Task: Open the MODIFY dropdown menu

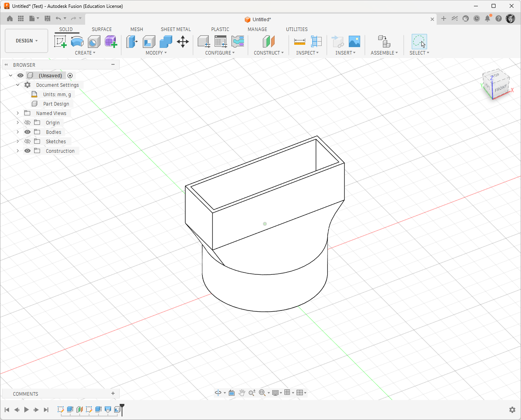Action: [x=156, y=53]
